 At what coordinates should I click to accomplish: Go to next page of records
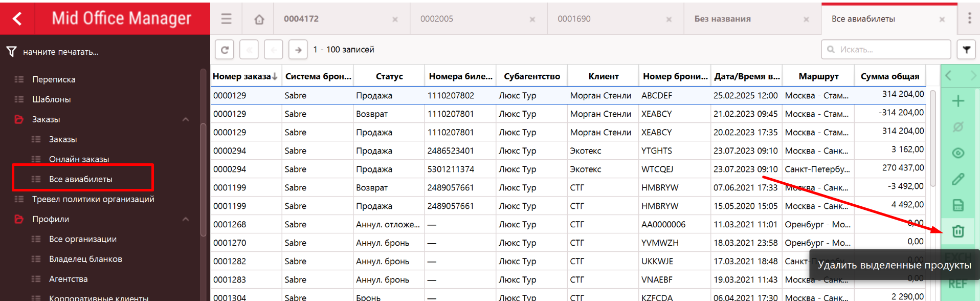[x=298, y=50]
